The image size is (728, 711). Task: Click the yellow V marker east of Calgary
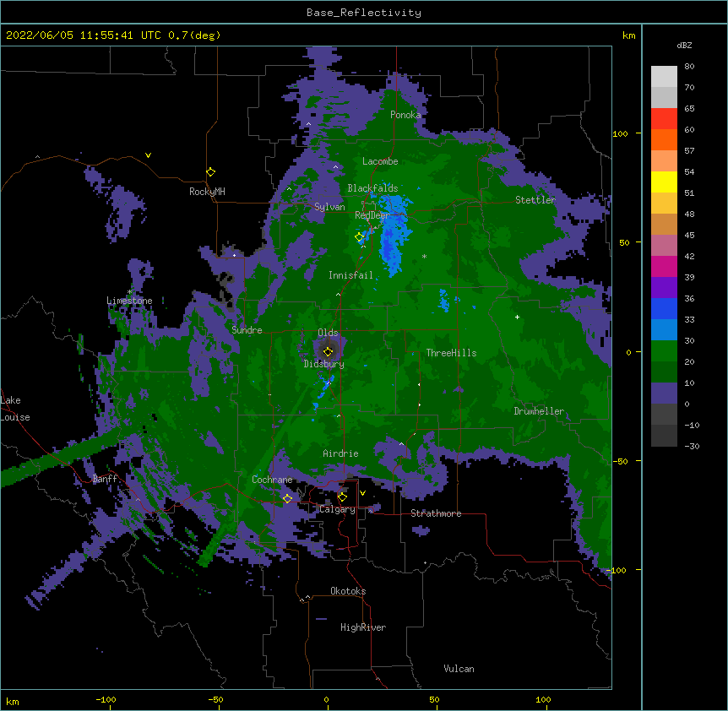[x=362, y=493]
